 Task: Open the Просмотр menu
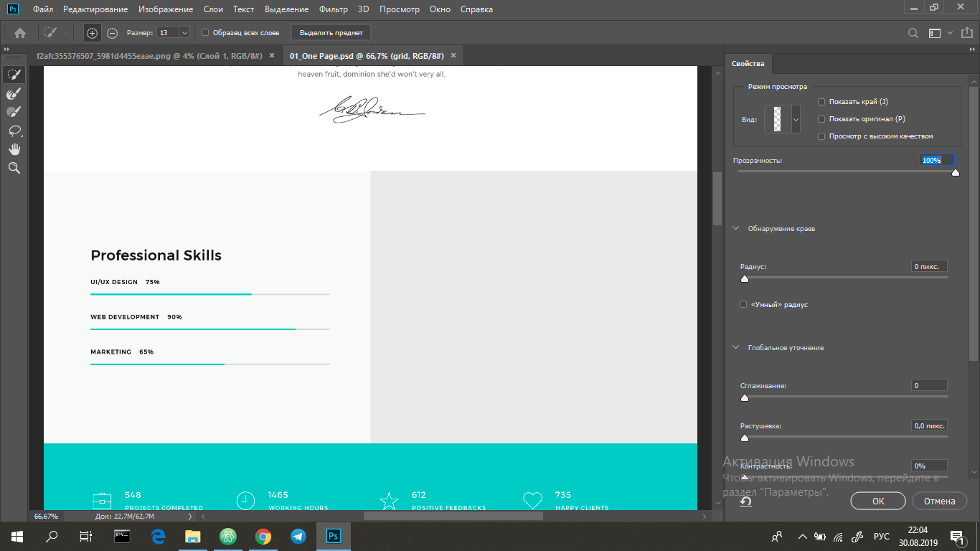point(400,9)
